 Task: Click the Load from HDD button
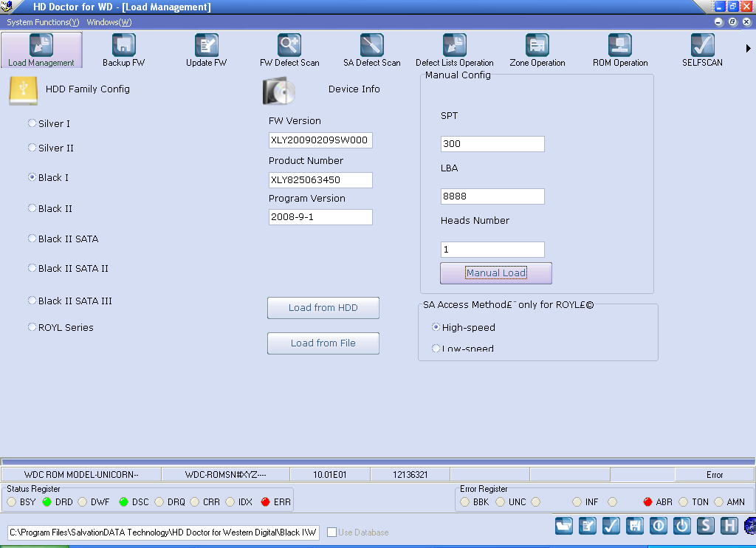point(323,308)
